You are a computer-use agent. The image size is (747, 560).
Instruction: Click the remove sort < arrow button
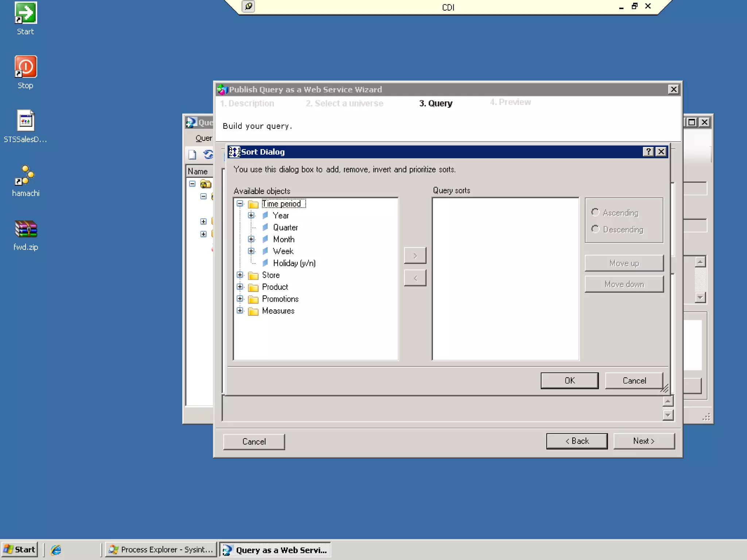click(415, 278)
